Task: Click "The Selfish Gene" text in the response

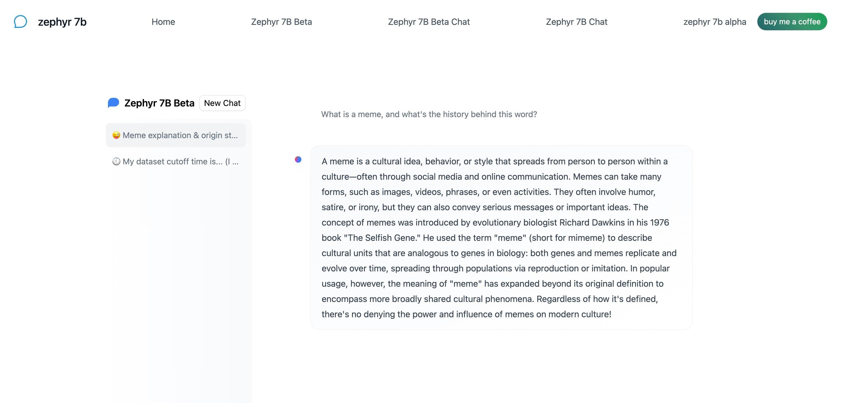Action: (382, 238)
